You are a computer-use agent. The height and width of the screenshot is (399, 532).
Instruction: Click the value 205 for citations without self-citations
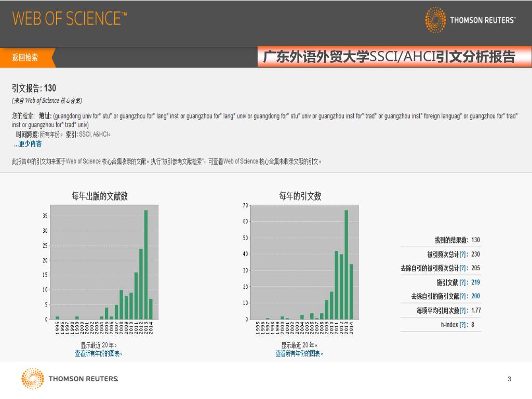pos(476,269)
